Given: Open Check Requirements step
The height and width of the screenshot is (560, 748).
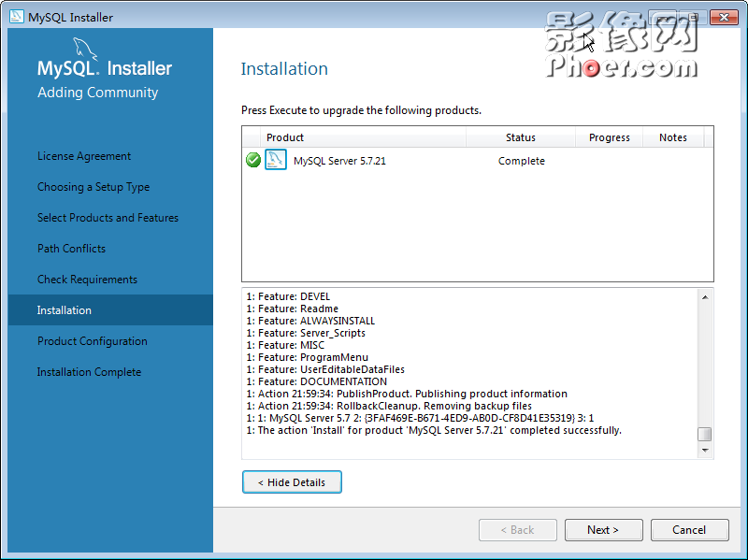Looking at the screenshot, I should tap(87, 280).
